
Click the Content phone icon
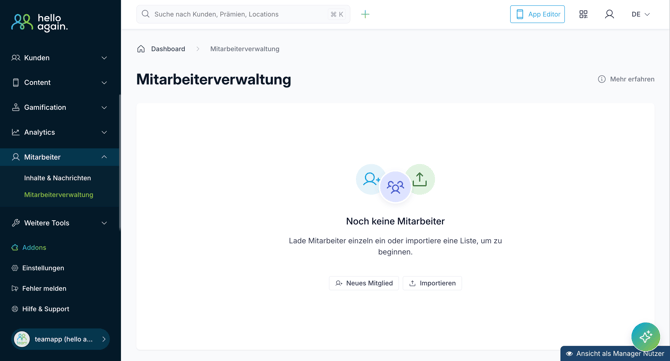pos(15,82)
